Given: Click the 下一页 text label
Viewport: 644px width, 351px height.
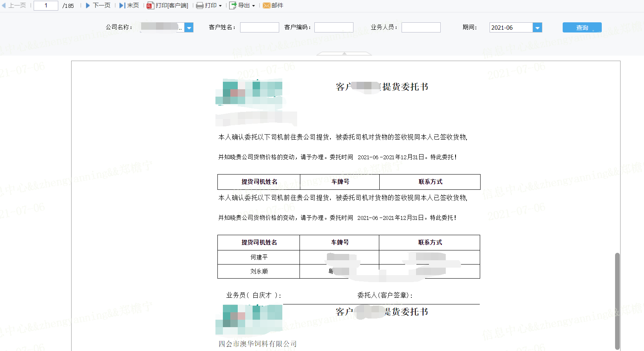Looking at the screenshot, I should point(101,5).
